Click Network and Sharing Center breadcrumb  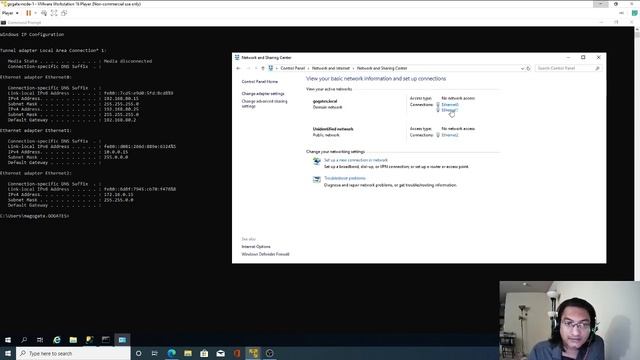coord(382,68)
